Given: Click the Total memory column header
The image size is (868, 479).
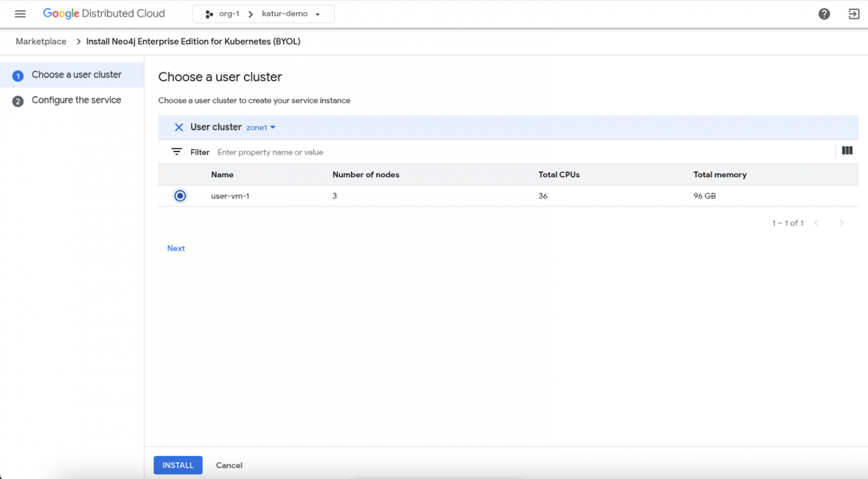Looking at the screenshot, I should point(720,175).
